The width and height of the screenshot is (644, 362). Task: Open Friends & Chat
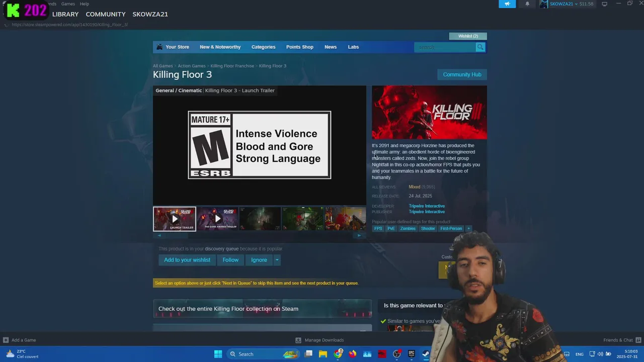tap(621, 340)
